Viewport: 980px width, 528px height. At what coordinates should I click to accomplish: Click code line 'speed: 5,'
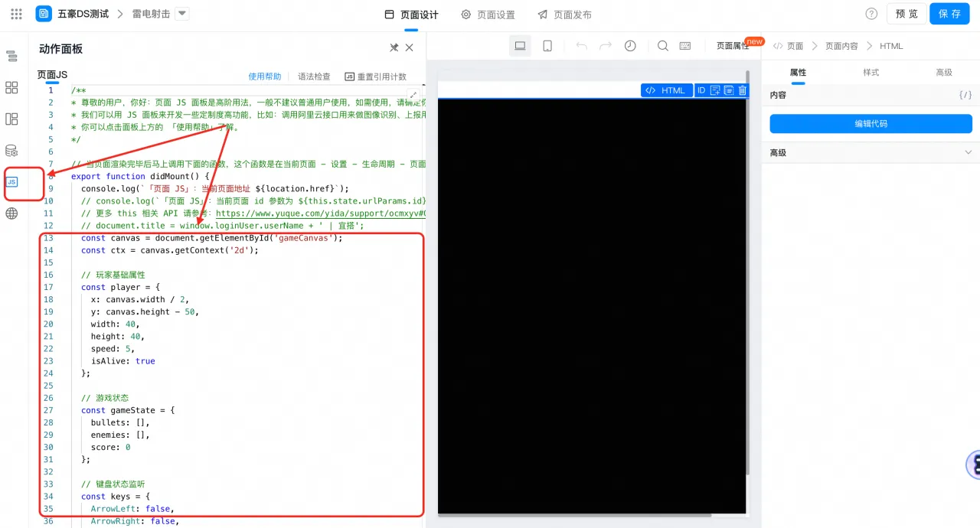(113, 348)
